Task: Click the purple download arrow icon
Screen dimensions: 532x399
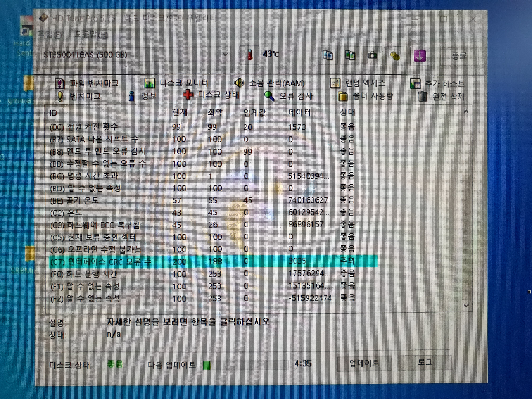Action: (x=420, y=56)
